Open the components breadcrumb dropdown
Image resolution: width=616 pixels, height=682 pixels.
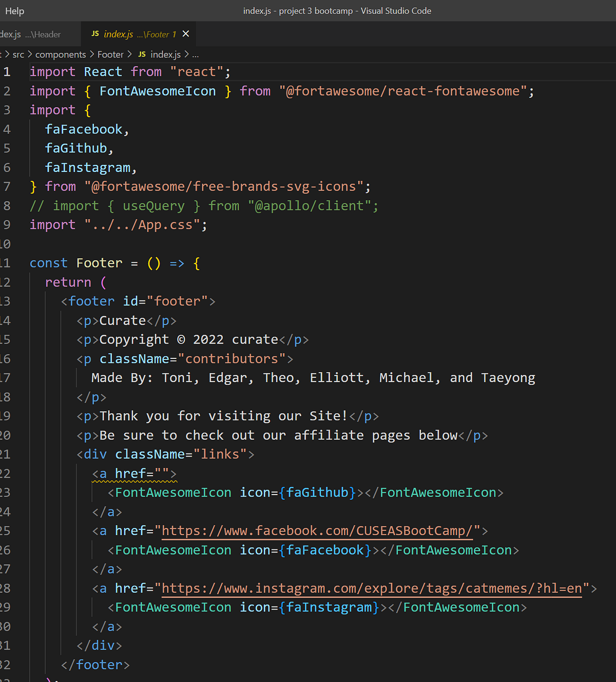coord(61,54)
